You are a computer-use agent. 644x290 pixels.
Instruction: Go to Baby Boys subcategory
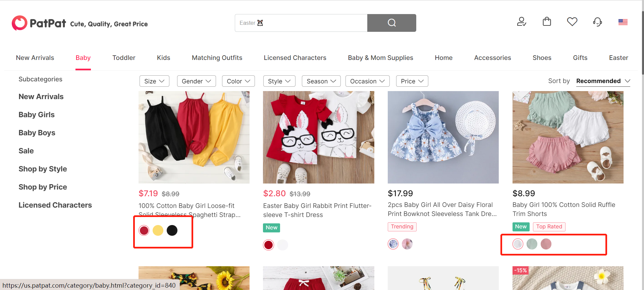pyautogui.click(x=37, y=133)
